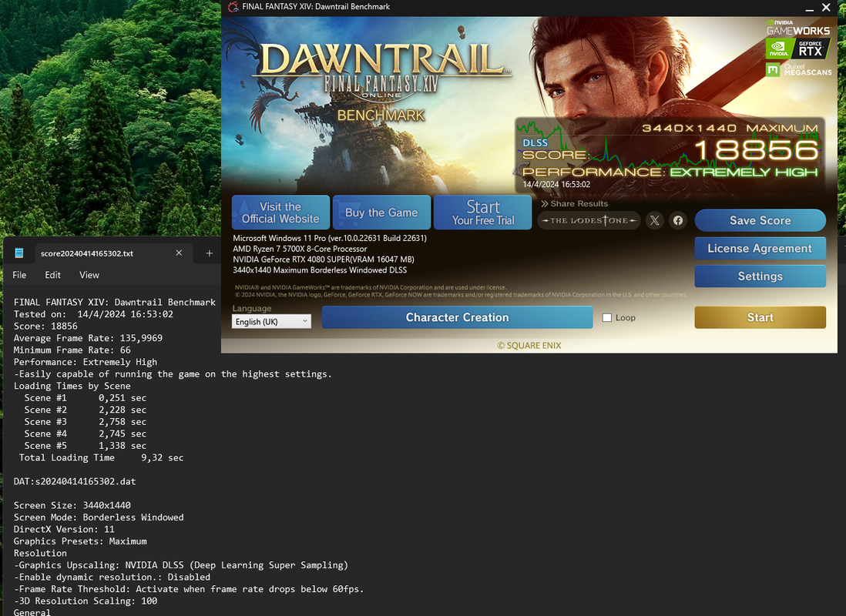Click the Save Score button
The width and height of the screenshot is (846, 616).
click(x=760, y=220)
